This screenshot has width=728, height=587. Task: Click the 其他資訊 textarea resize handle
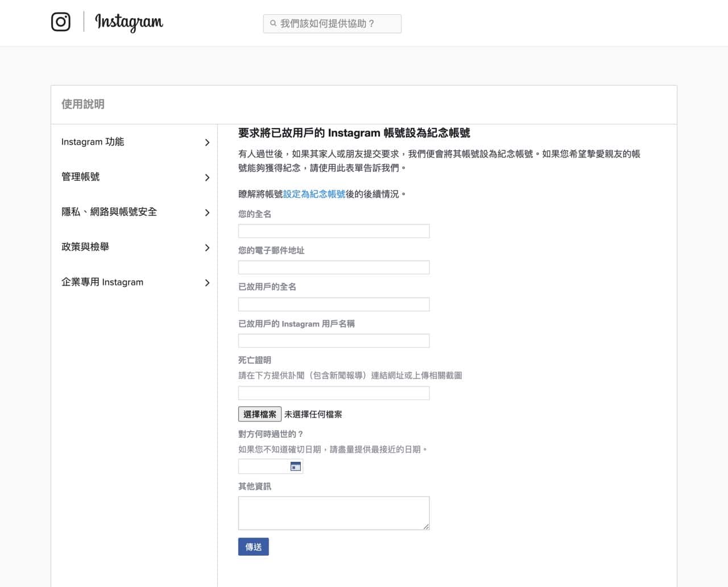[426, 526]
